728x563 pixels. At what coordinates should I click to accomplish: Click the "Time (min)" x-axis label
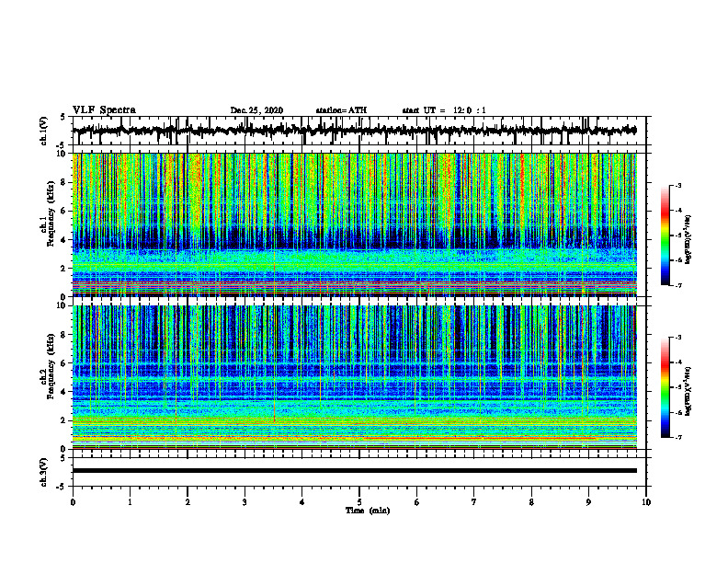[368, 511]
